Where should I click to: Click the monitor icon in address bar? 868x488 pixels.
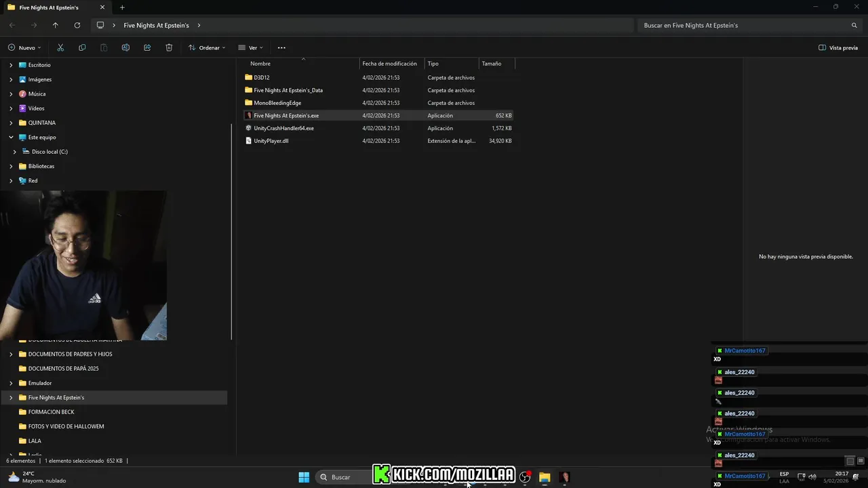click(x=100, y=25)
